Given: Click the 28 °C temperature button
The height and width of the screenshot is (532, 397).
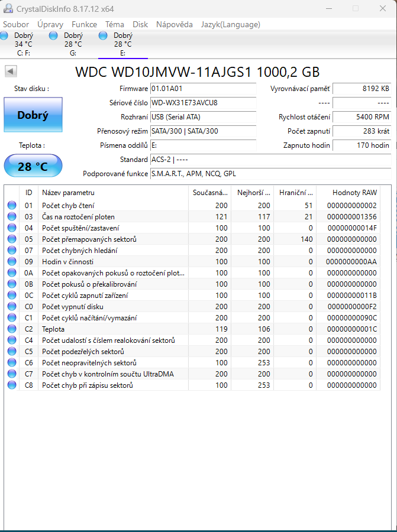Looking at the screenshot, I should [x=33, y=166].
